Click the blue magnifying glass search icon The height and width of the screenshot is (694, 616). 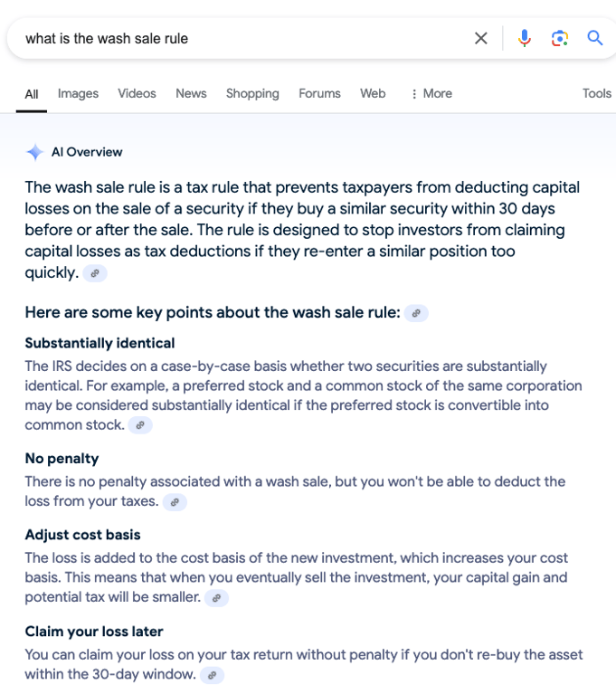click(595, 39)
